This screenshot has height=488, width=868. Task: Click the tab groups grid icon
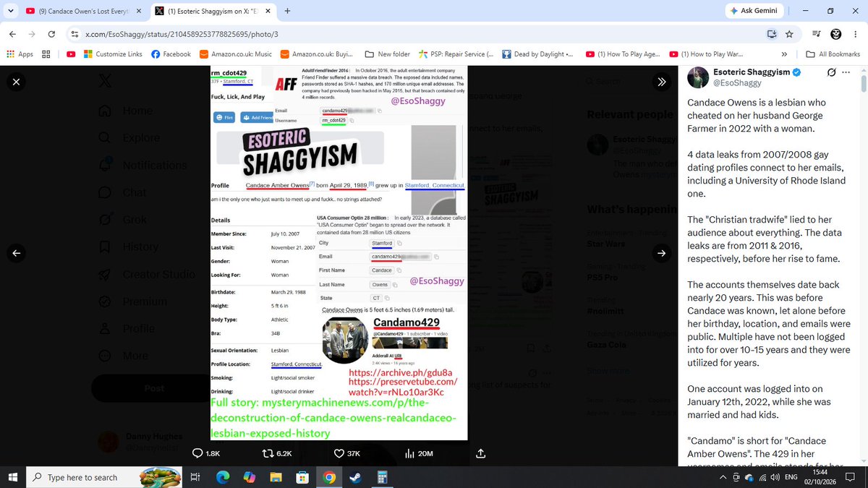point(46,54)
